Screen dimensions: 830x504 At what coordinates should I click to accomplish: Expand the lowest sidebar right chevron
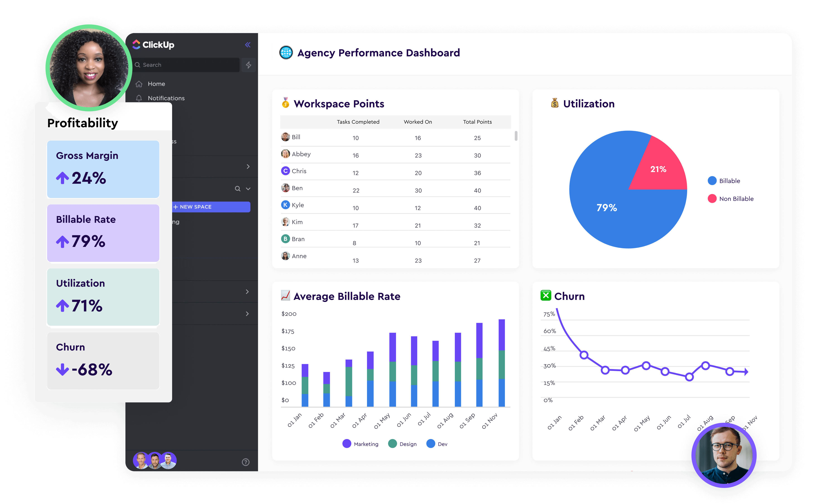pyautogui.click(x=247, y=314)
